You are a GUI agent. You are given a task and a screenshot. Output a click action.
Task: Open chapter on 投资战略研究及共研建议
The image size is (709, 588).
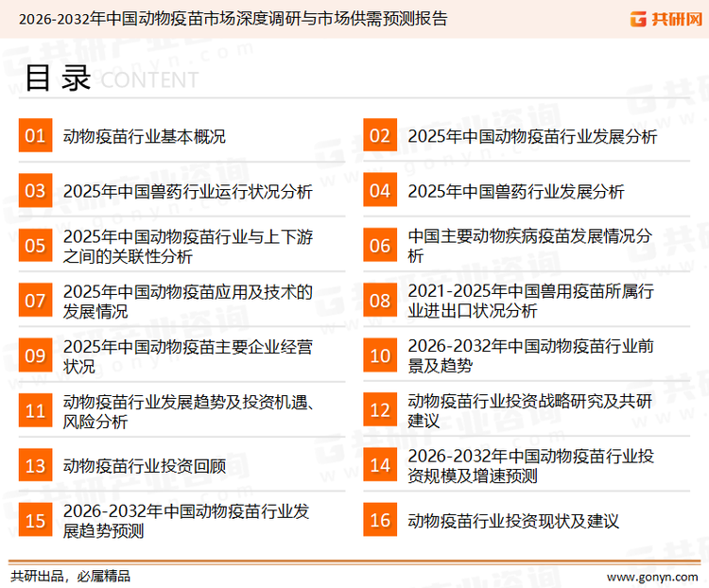coord(530,410)
